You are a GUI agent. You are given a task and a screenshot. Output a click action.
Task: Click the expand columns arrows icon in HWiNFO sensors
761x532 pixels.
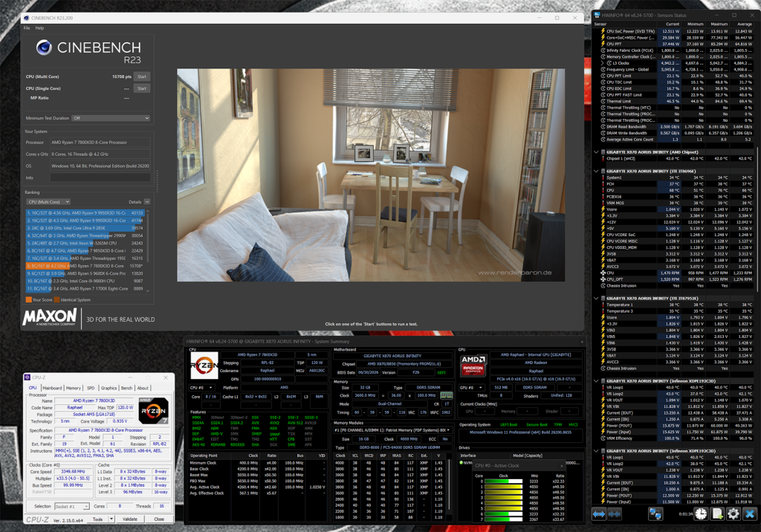(x=598, y=514)
